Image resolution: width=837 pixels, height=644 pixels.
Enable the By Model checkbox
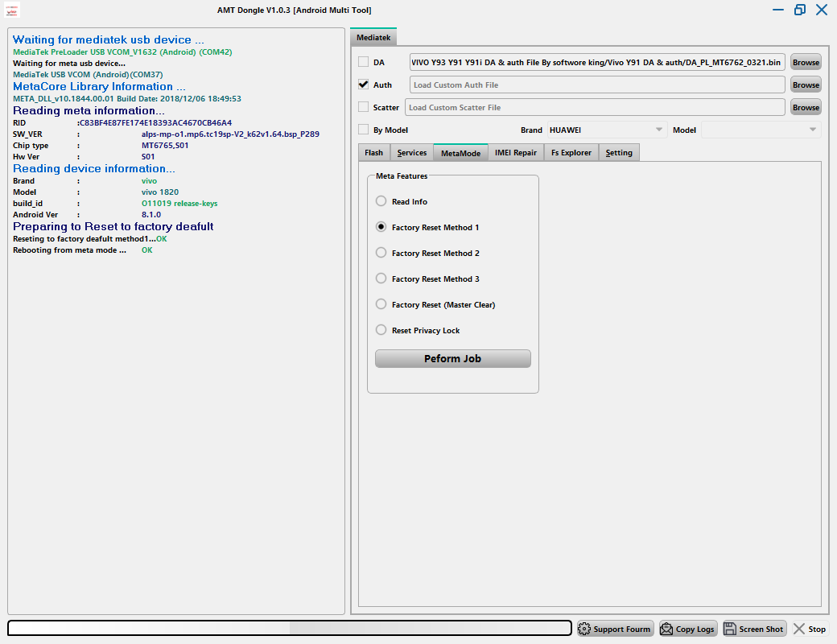364,130
